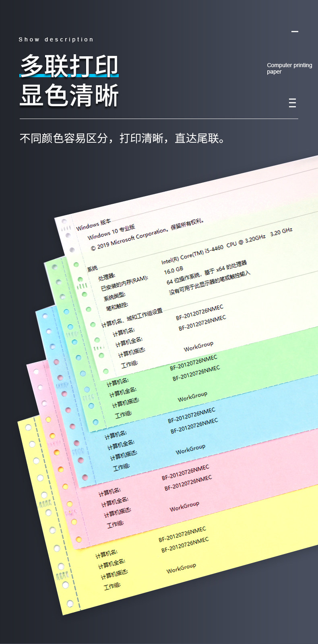Click 'WorkGroup' on the pink sheet
This screenshot has height=644, width=318.
coord(184,506)
